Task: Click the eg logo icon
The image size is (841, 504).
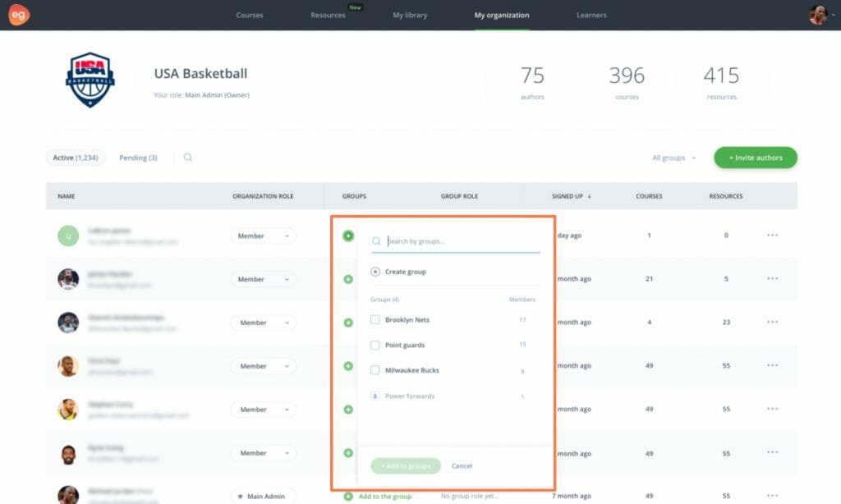Action: click(x=19, y=15)
